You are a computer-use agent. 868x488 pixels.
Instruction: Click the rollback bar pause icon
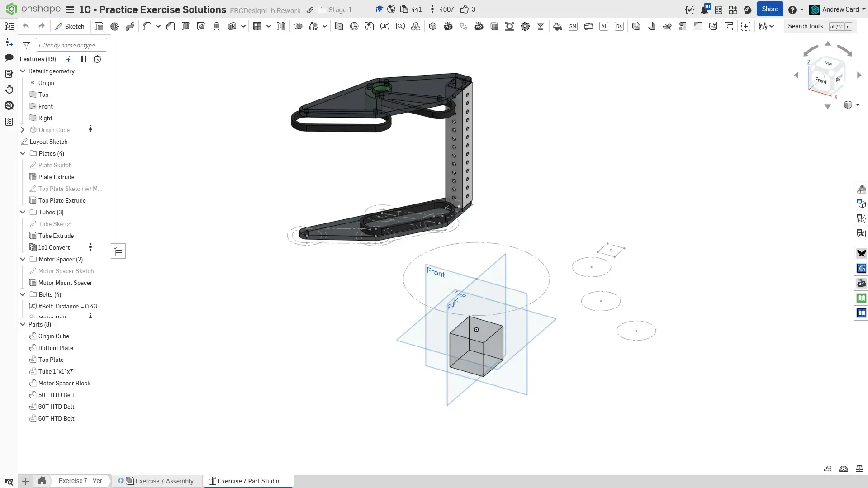click(84, 59)
